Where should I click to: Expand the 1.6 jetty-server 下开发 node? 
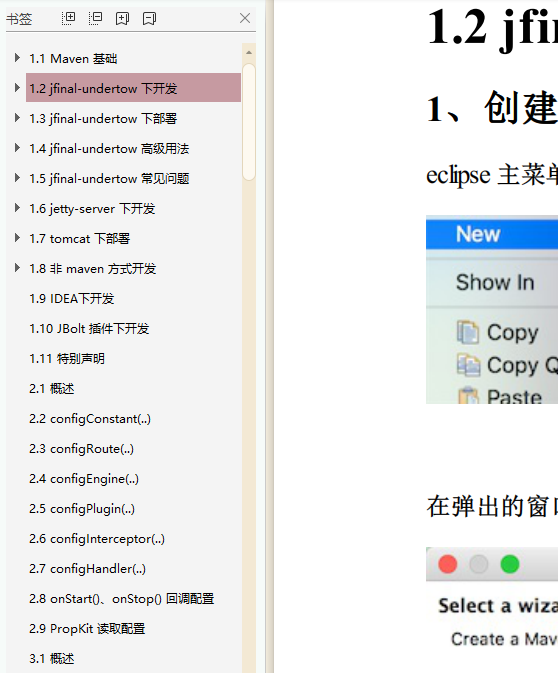coord(17,208)
